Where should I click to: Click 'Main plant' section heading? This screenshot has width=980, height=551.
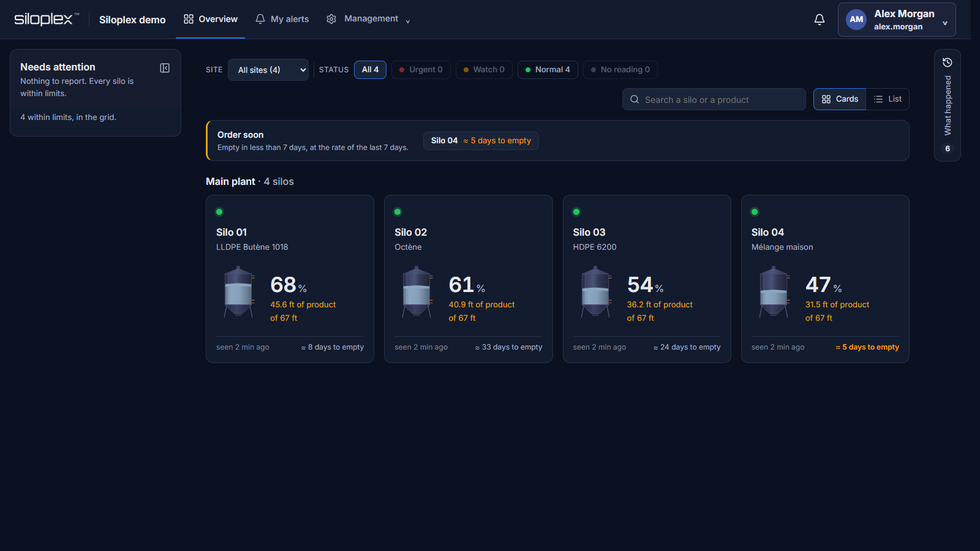[230, 181]
